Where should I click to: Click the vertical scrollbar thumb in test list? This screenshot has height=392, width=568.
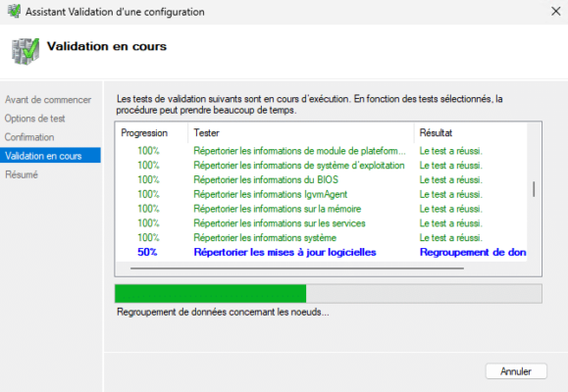click(534, 189)
